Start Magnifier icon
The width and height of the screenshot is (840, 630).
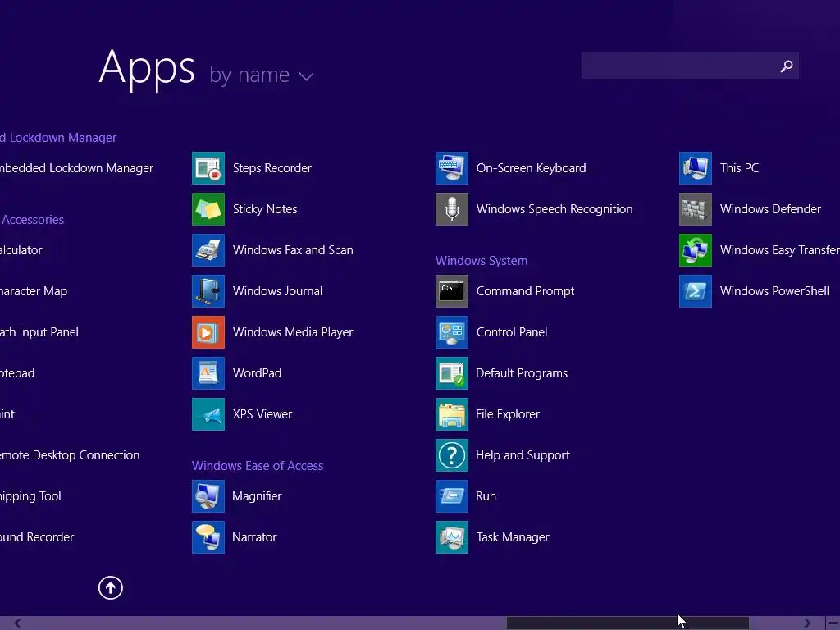tap(208, 496)
